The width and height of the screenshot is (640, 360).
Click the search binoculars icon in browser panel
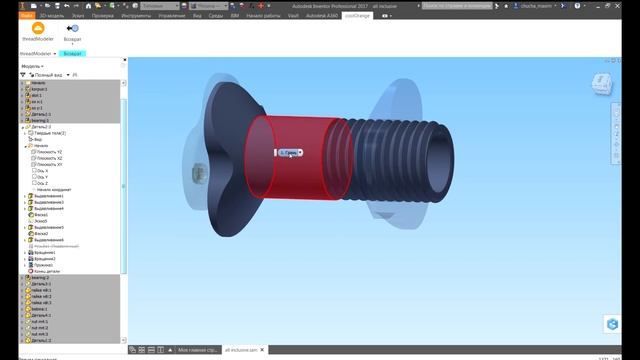(x=75, y=75)
